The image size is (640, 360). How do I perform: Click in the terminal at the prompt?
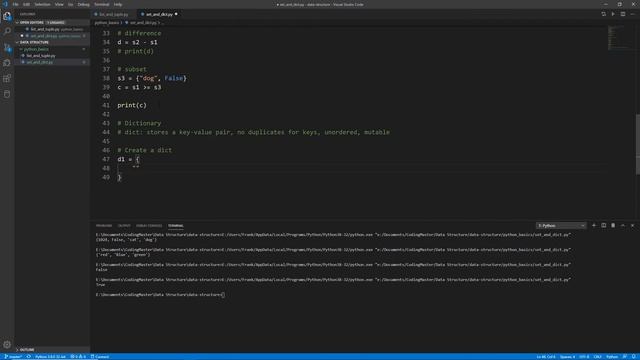pyautogui.click(x=223, y=295)
